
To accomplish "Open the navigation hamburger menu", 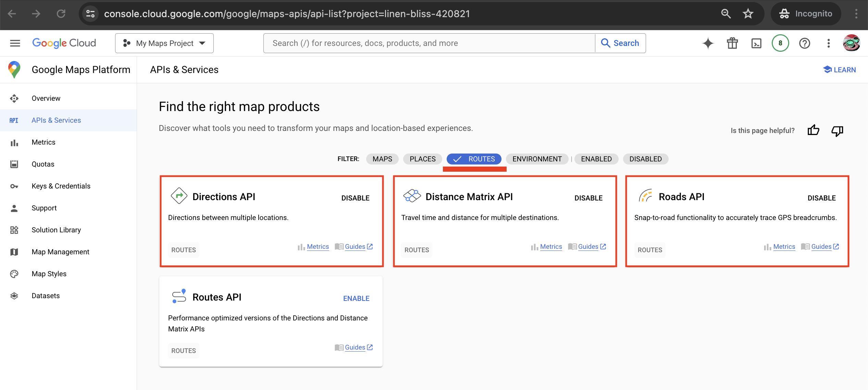I will (15, 43).
